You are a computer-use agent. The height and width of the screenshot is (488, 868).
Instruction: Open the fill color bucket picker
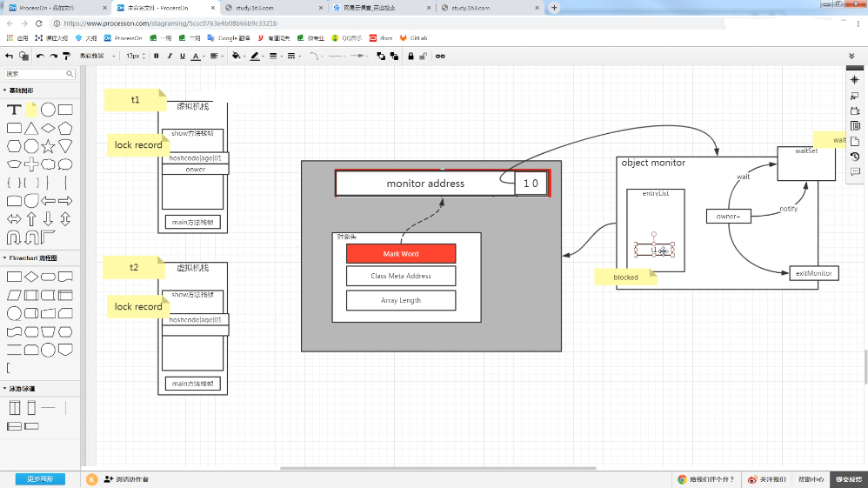(x=238, y=56)
